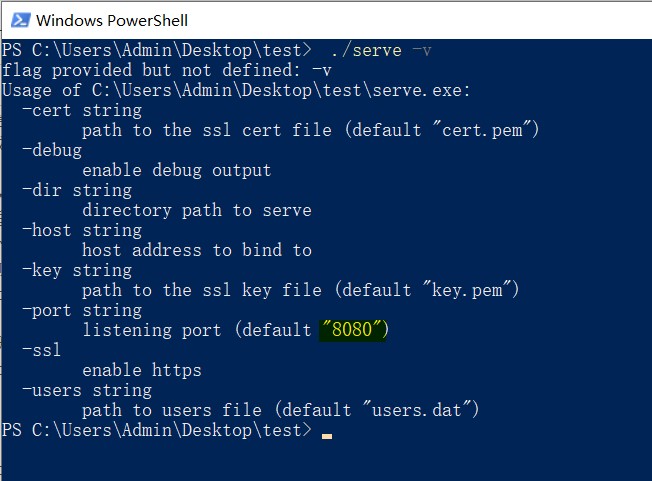The height and width of the screenshot is (481, 652).
Task: Click the -v flag in command line
Action: click(x=422, y=51)
